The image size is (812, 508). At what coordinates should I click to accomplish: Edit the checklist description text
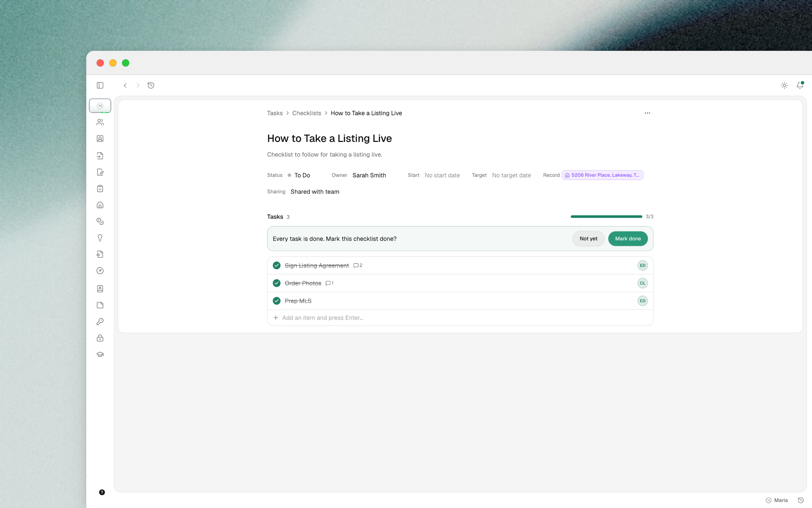click(324, 155)
